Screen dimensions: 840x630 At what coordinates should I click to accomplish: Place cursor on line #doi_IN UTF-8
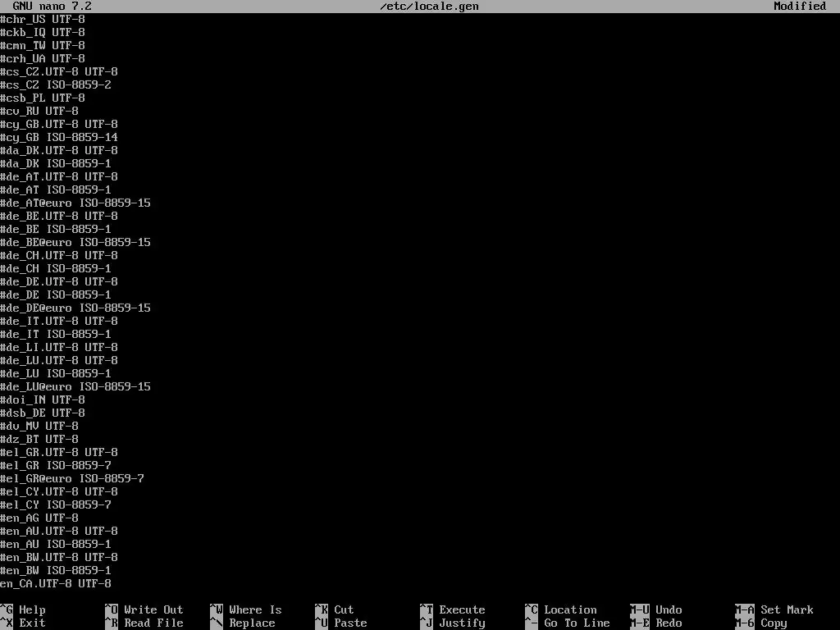click(43, 399)
